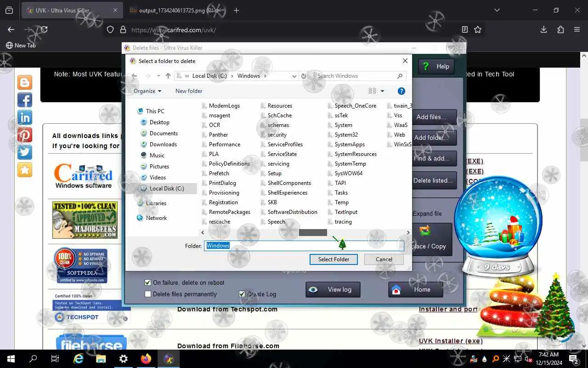The height and width of the screenshot is (368, 588).
Task: Click the horizontal scrollbar thumb in file list
Action: 313,233
